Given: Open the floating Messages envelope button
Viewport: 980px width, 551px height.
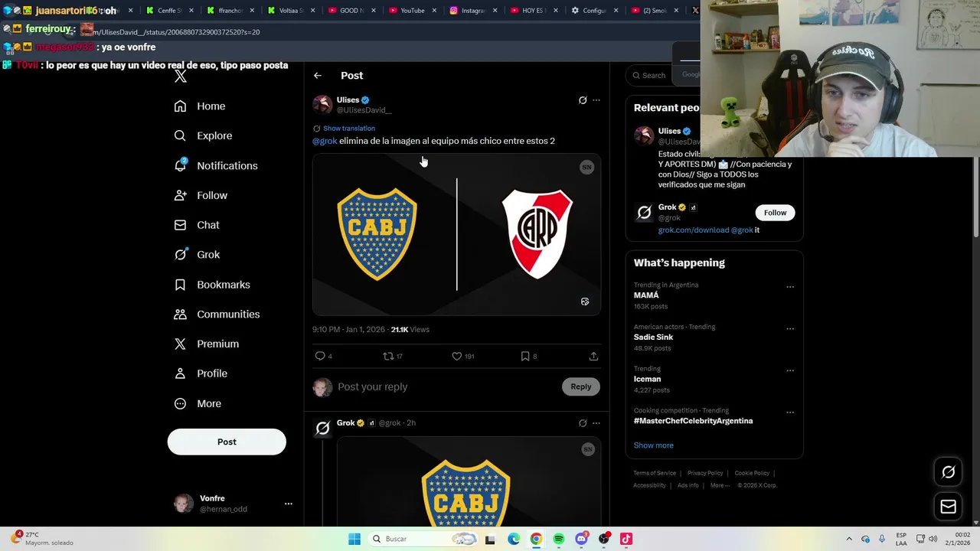Looking at the screenshot, I should click(x=948, y=507).
